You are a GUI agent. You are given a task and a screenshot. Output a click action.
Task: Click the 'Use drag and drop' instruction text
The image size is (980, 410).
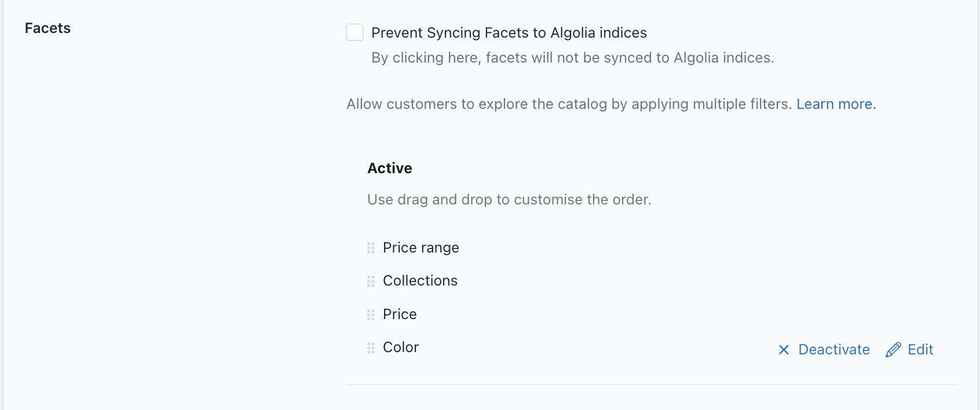pyautogui.click(x=509, y=200)
